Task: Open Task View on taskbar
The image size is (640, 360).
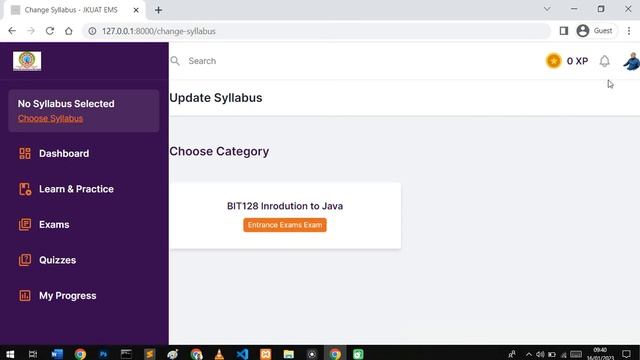Action: [x=33, y=354]
